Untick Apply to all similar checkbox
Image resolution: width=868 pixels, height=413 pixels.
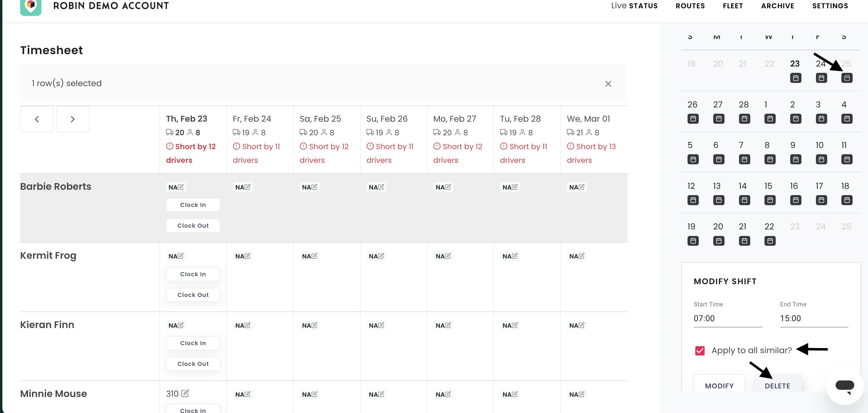coord(700,351)
